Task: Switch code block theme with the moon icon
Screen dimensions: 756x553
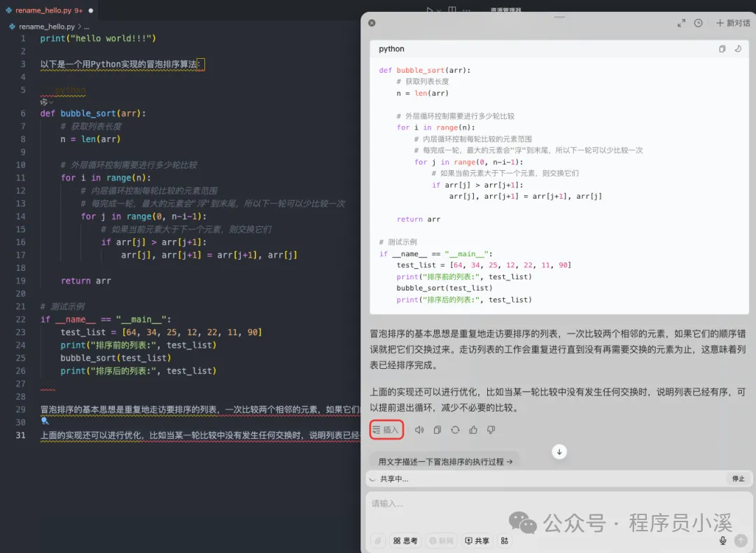Action: [x=738, y=49]
